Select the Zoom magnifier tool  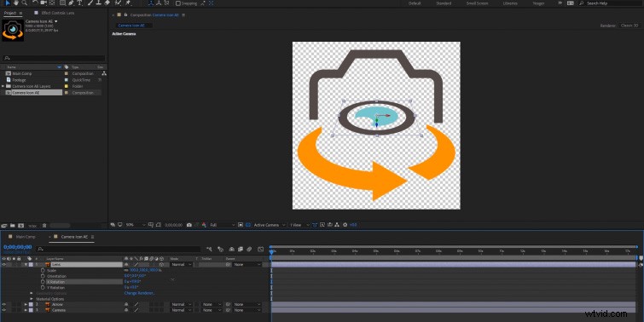[25, 3]
